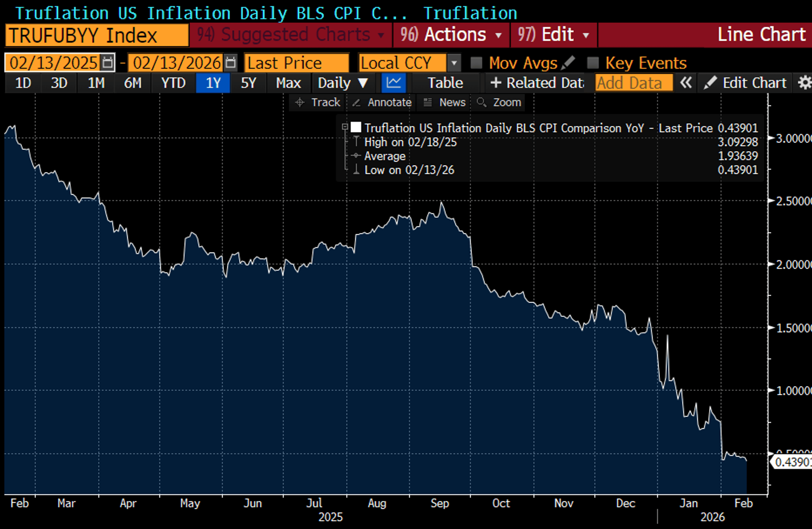The width and height of the screenshot is (812, 529).
Task: Click Related Data to add a series
Action: [536, 82]
